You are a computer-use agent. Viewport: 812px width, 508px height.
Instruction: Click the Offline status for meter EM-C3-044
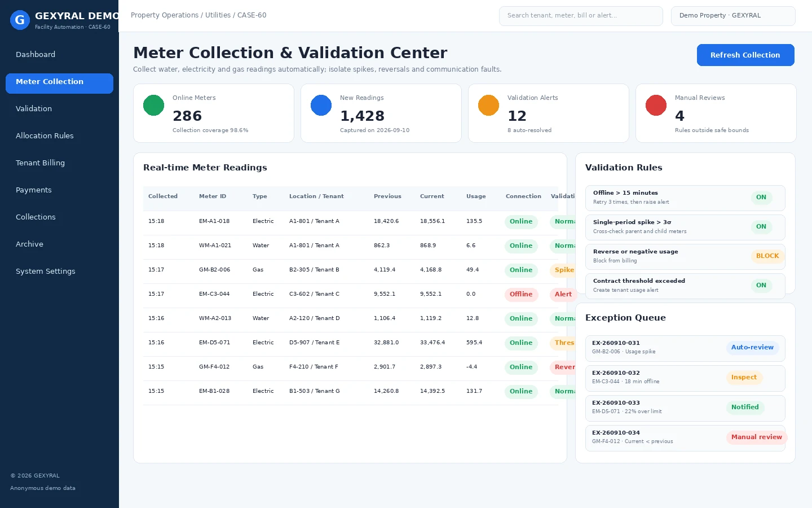[x=521, y=295]
